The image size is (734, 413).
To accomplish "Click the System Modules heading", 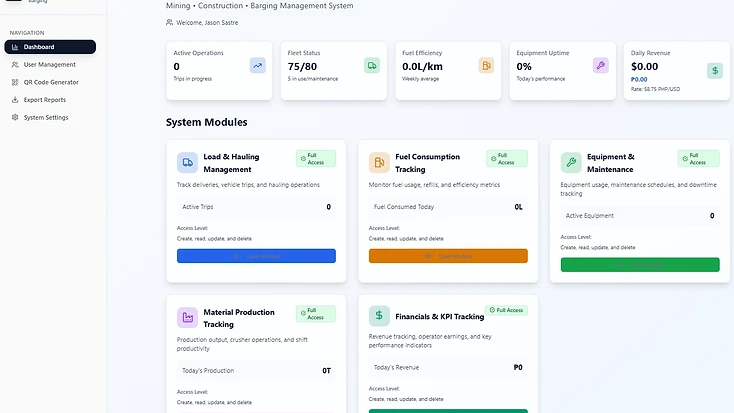I will click(206, 122).
